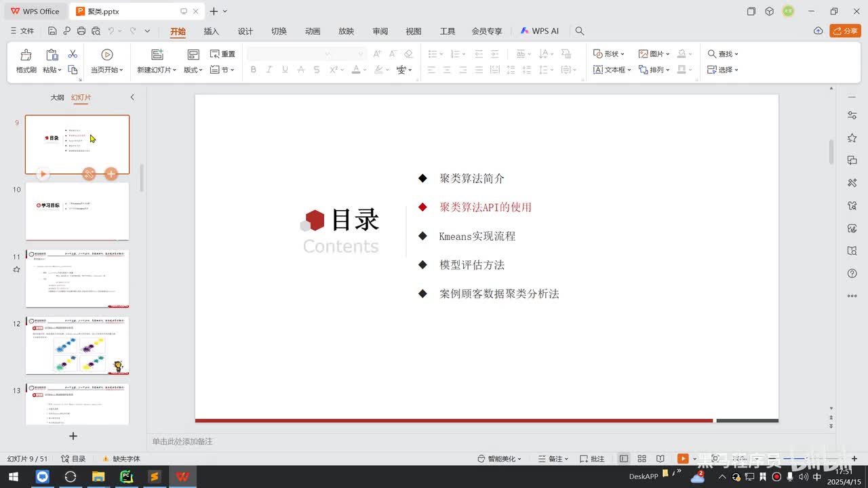Click the Format Painter (格式刷) icon
The width and height of the screenshot is (868, 488).
coord(26,56)
